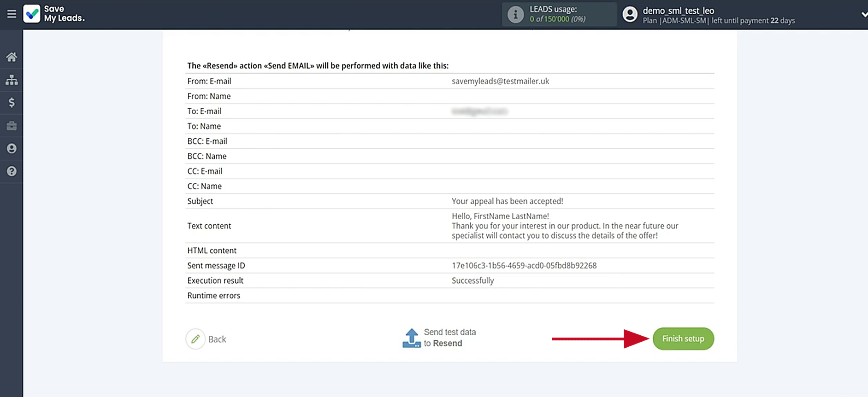Click the 'Sent message ID' label
Viewport: 868px width, 397px height.
pyautogui.click(x=216, y=266)
